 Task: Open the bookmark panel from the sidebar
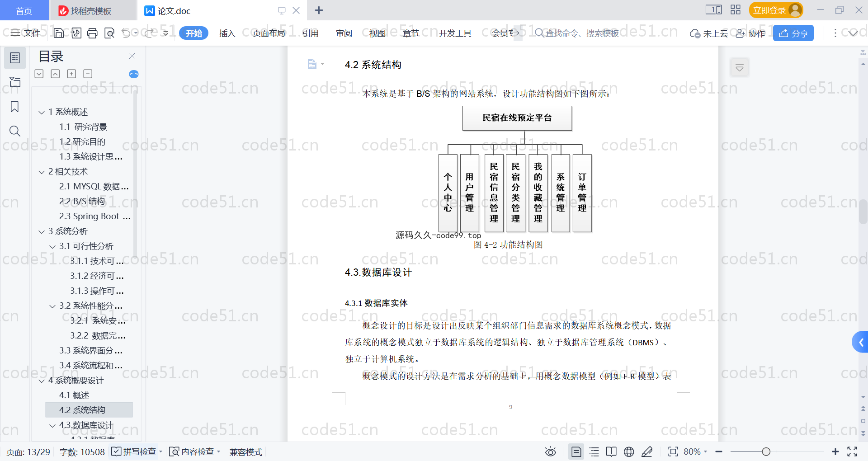pos(15,107)
